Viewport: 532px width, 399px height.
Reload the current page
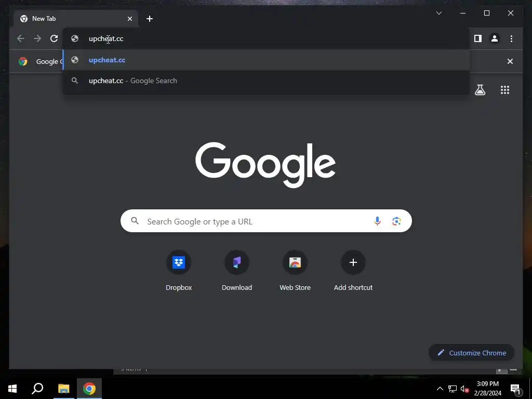tap(54, 38)
